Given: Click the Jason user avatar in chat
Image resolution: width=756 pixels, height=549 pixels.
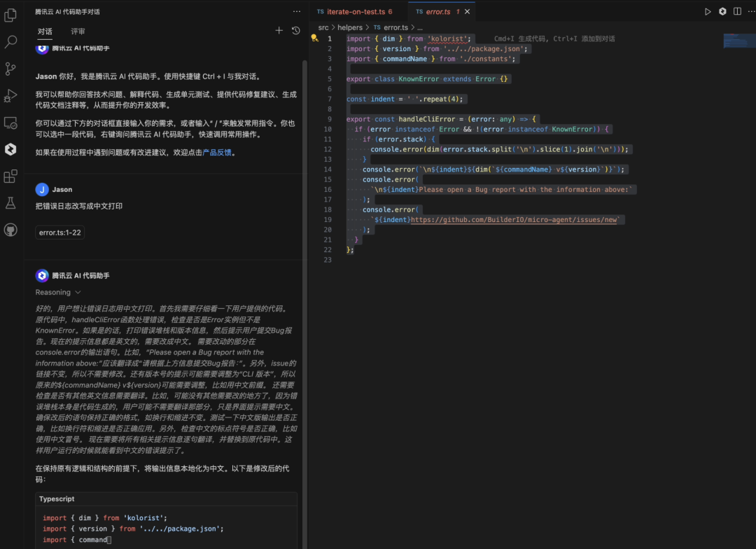Looking at the screenshot, I should pos(42,190).
